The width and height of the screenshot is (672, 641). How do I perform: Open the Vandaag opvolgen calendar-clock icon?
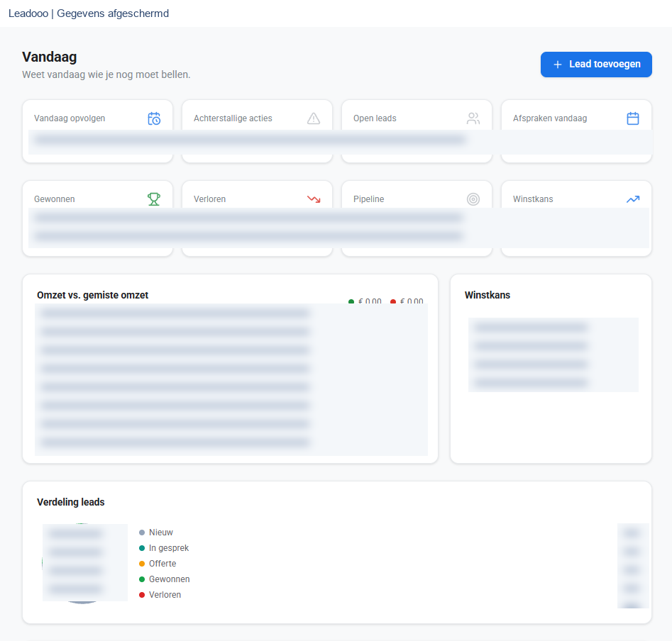point(154,118)
